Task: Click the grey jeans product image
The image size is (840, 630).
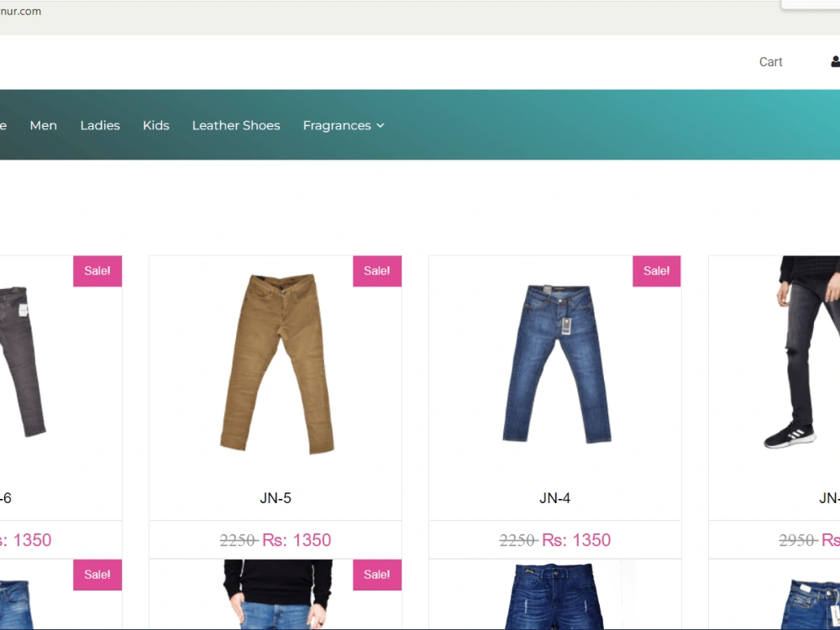Action: 23,361
